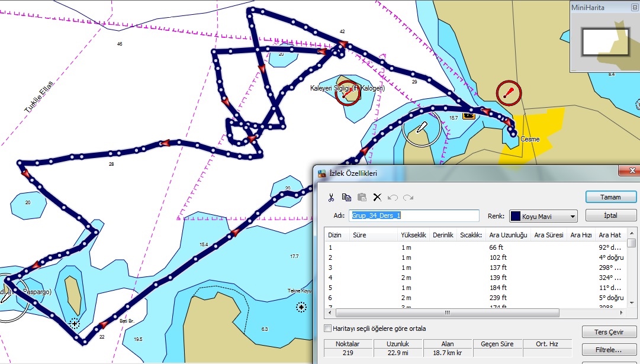
Task: Click the Koyu Mavi color swatch
Action: click(x=516, y=216)
